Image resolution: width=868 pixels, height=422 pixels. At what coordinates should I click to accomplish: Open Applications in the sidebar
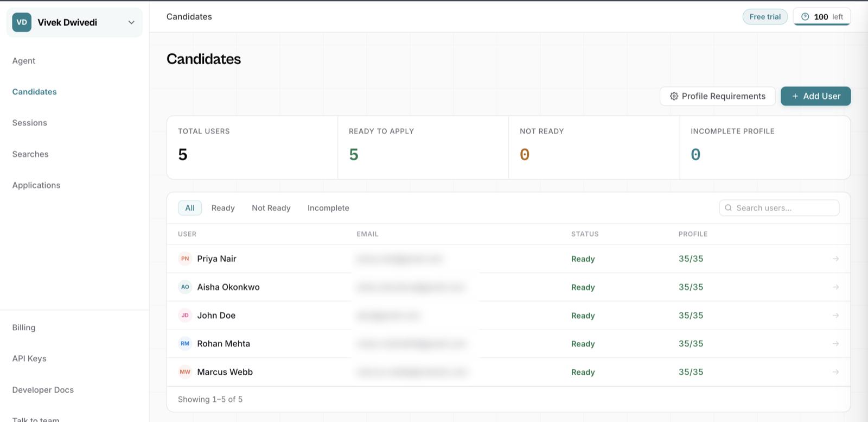coord(36,185)
